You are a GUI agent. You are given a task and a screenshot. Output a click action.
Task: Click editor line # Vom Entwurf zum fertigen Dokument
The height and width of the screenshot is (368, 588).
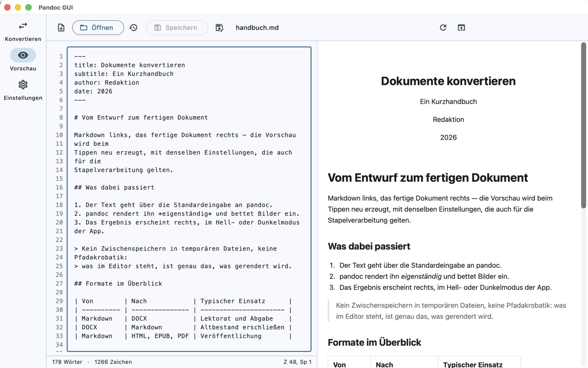141,118
